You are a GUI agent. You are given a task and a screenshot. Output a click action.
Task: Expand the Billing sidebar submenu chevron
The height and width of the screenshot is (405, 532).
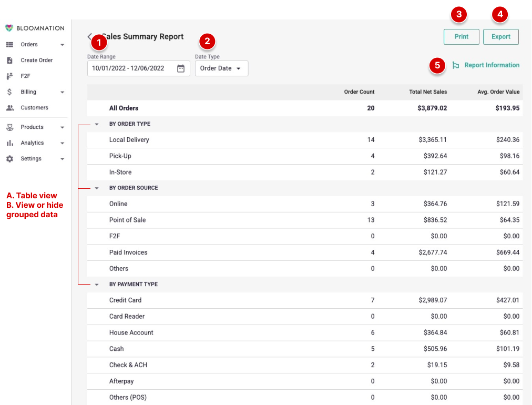point(62,92)
